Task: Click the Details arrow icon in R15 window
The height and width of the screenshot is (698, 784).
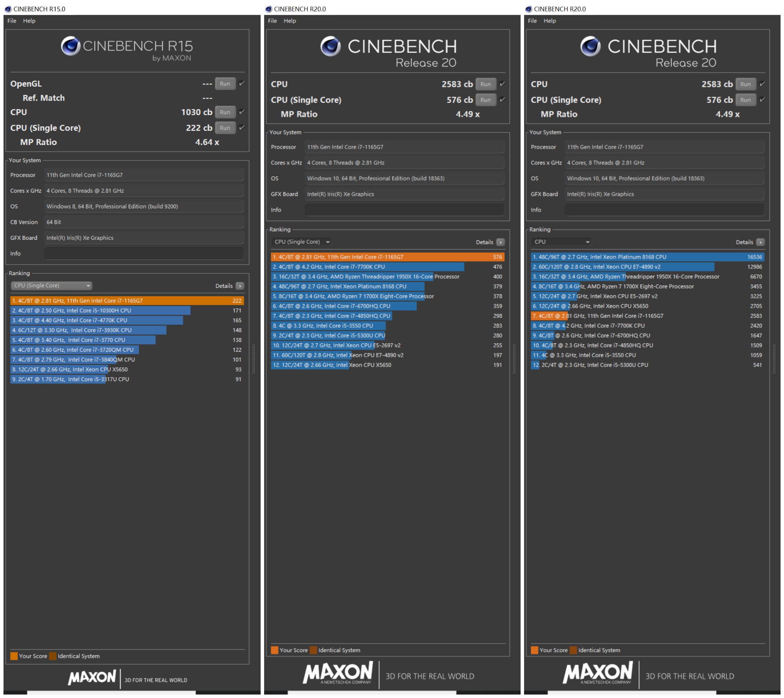Action: (x=240, y=286)
